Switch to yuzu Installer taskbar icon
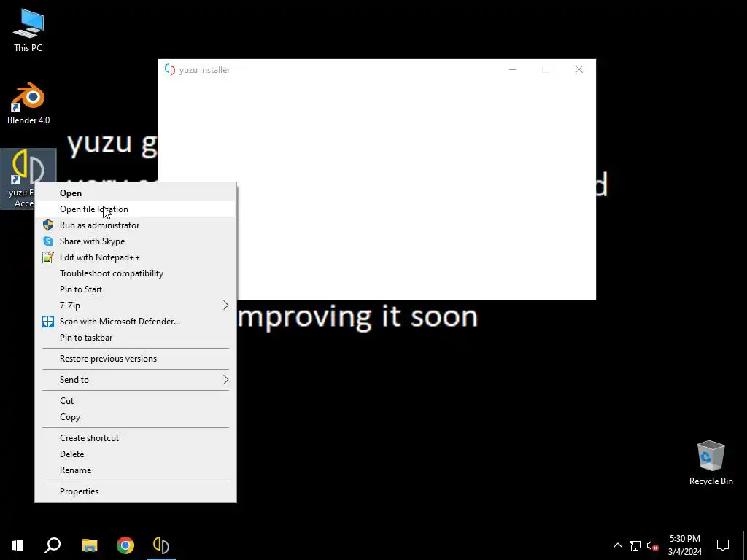Screen dimensions: 747x560 point(161,545)
